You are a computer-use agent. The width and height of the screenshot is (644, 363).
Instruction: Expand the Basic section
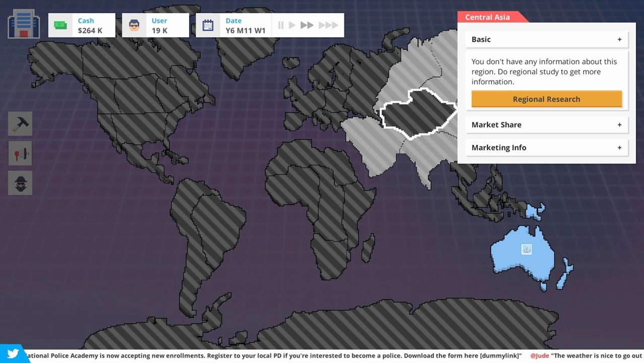tap(547, 39)
